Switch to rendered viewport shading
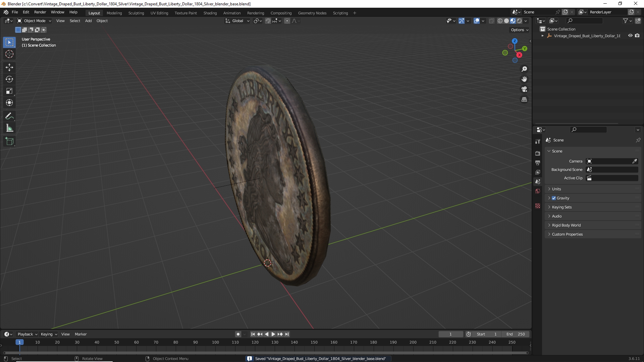 point(519,21)
